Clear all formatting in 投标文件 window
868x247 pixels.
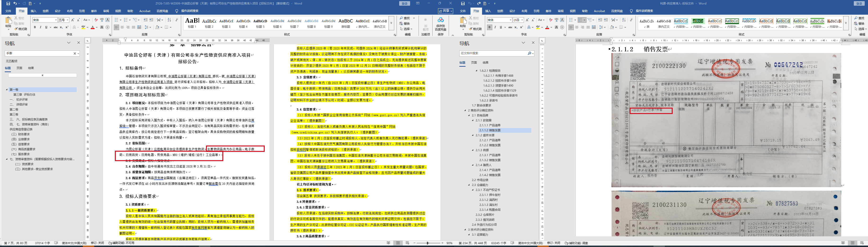tap(551, 20)
